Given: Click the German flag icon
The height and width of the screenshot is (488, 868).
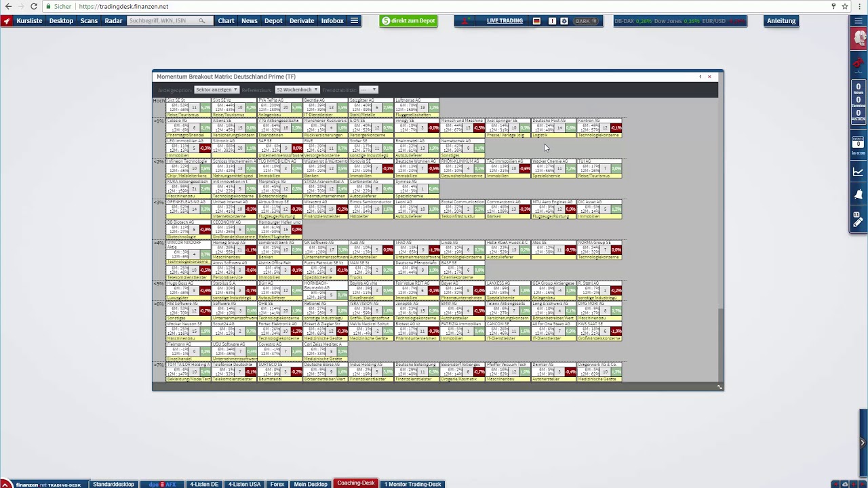Looking at the screenshot, I should [536, 21].
